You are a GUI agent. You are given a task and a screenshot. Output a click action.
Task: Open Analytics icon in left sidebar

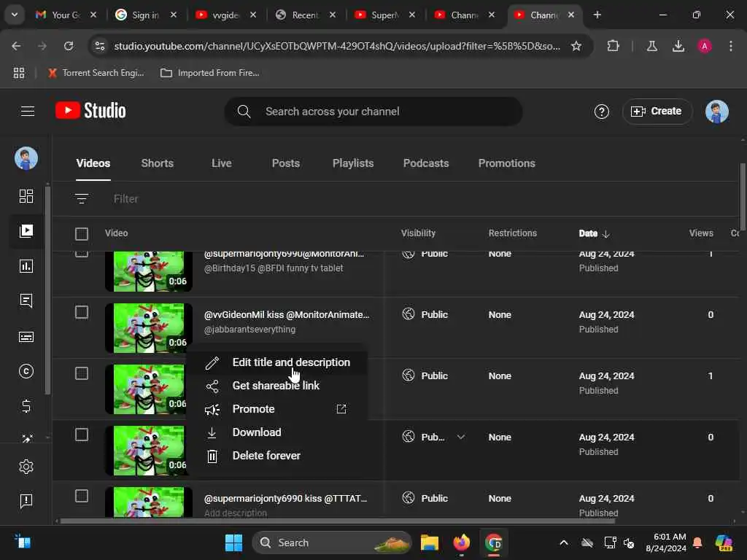(26, 265)
